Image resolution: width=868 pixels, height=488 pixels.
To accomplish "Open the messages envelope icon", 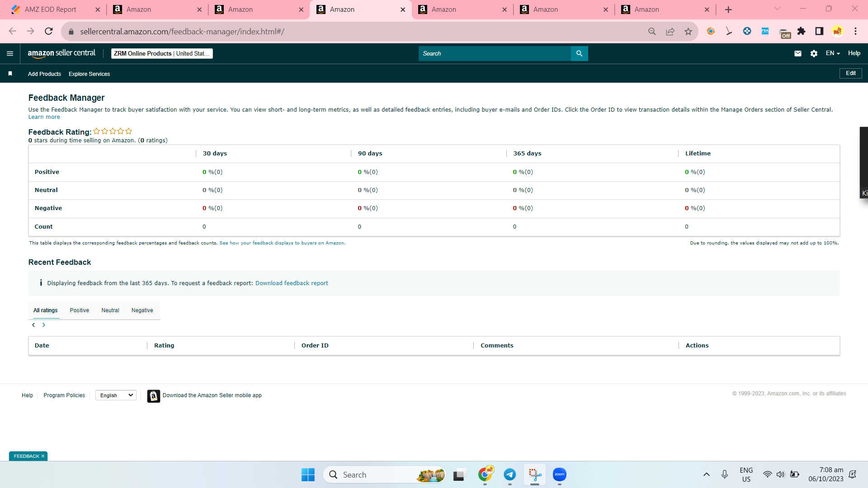I will 798,54.
